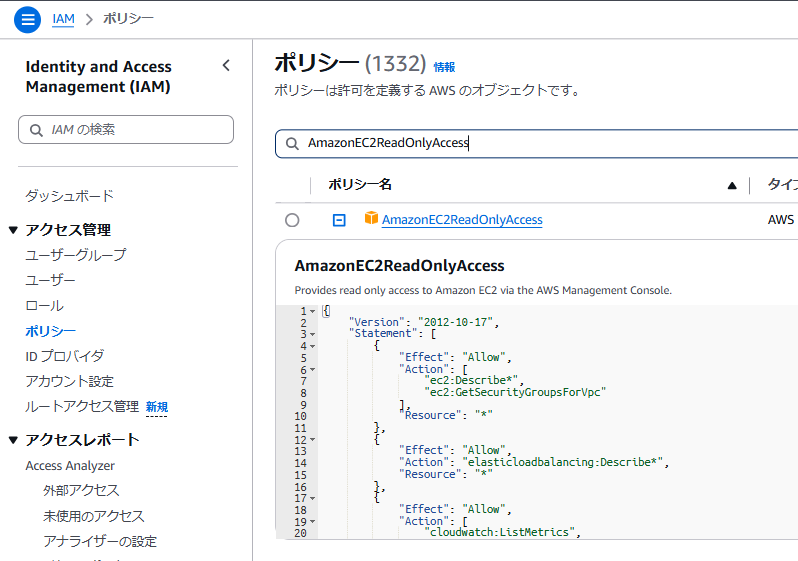Click the magnifier icon in policy filter
The height and width of the screenshot is (561, 798).
pyautogui.click(x=292, y=144)
